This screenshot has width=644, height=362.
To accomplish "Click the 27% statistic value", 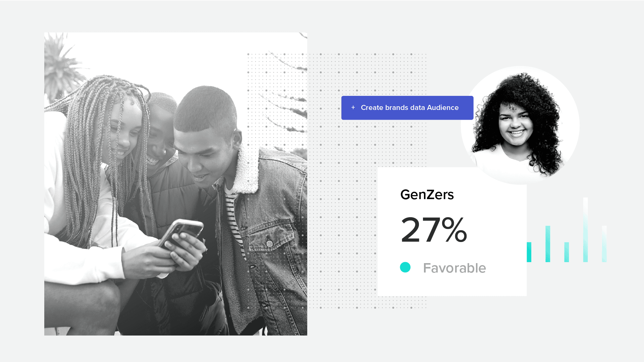I will coord(434,230).
